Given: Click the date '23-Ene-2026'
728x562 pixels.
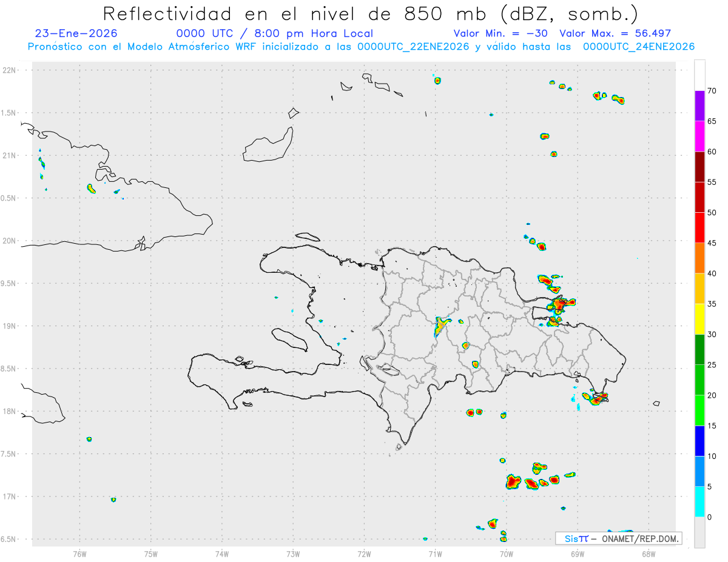Looking at the screenshot, I should pos(76,33).
